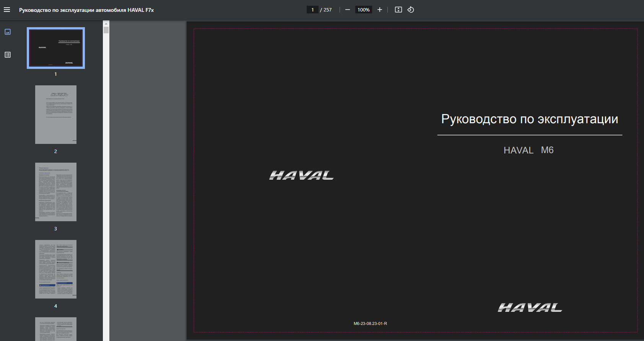Select the partially visible fifth page thumbnail
The image size is (644, 341).
(x=56, y=329)
